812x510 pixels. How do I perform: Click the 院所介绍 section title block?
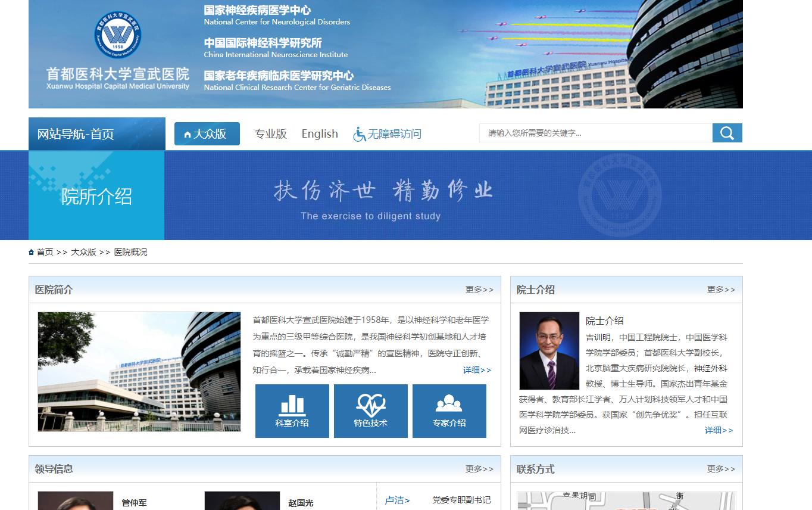point(96,195)
